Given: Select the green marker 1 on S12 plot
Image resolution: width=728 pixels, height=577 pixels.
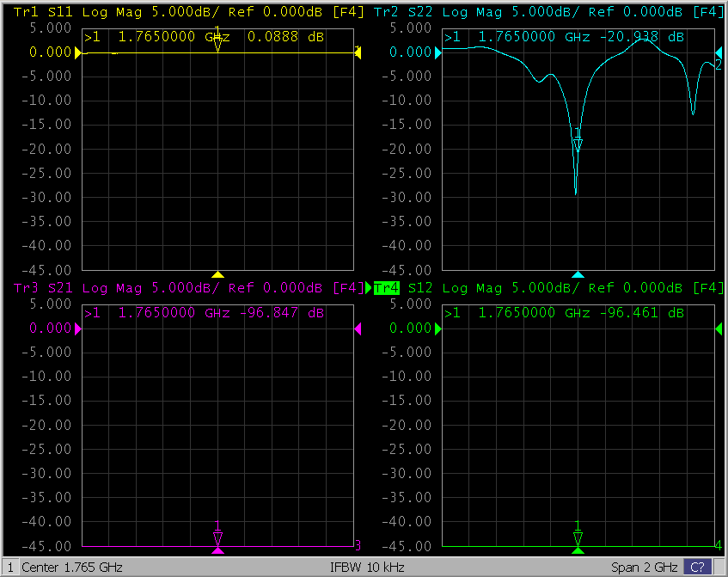Looking at the screenshot, I should 578,537.
